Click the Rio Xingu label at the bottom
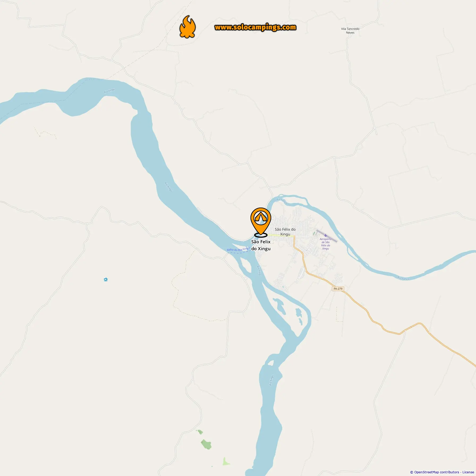Viewport: 476px width, 476px height. 271,380
